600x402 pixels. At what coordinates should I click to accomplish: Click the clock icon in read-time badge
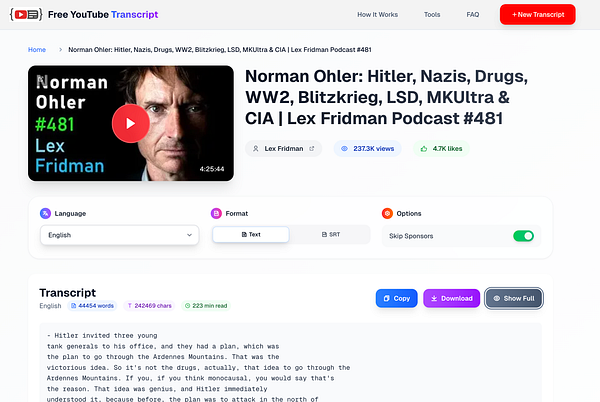pyautogui.click(x=188, y=306)
